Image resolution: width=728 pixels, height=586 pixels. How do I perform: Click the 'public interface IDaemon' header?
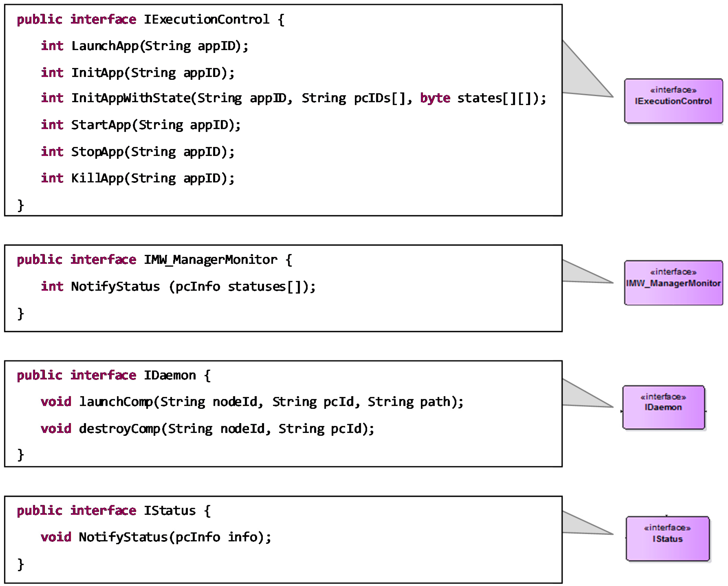[x=113, y=375]
